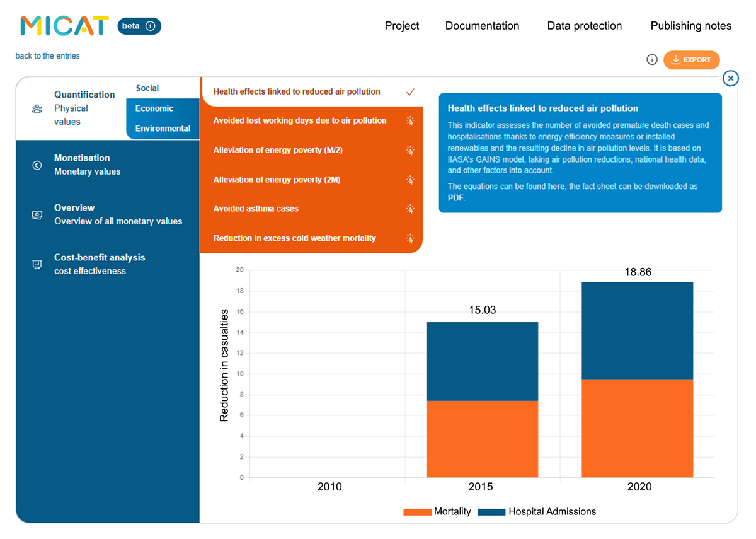The width and height of the screenshot is (756, 539).
Task: Open the Economic sub-category
Action: 154,108
